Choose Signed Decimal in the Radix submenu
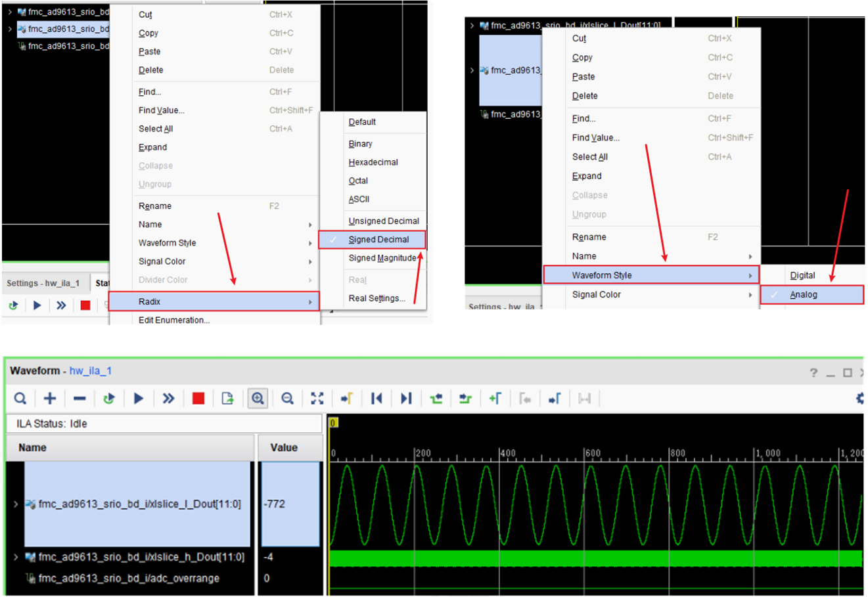This screenshot has width=868, height=597. click(x=372, y=240)
